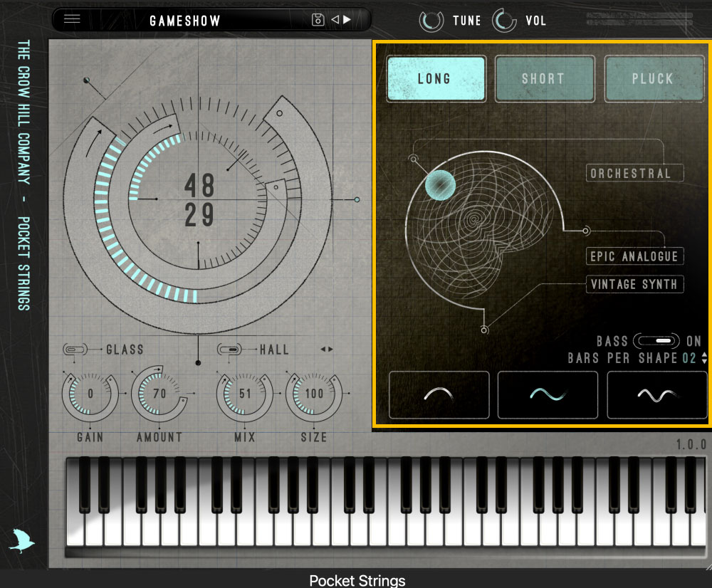Screen dimensions: 712x588
Task: Switch to the PLUCK articulation tab
Action: 654,78
